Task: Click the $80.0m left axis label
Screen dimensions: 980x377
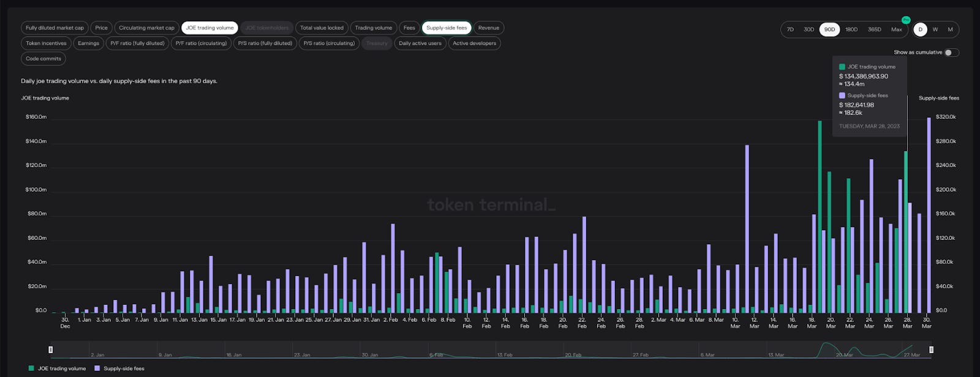Action: click(36, 214)
